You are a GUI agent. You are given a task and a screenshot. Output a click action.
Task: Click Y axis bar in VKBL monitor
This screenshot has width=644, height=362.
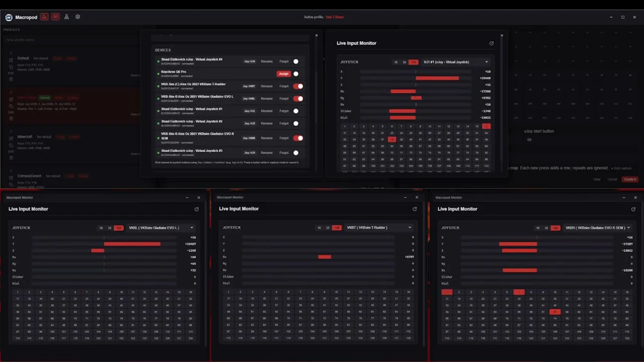104,244
